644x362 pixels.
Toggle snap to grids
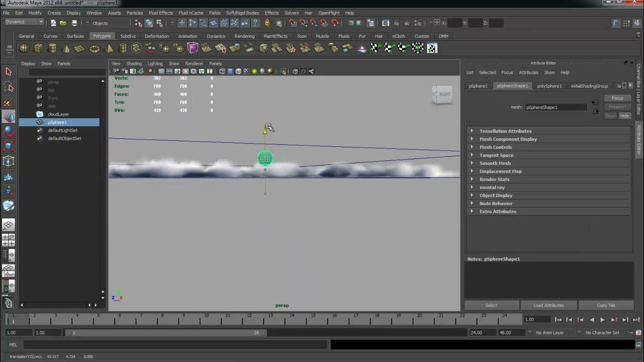[x=293, y=23]
